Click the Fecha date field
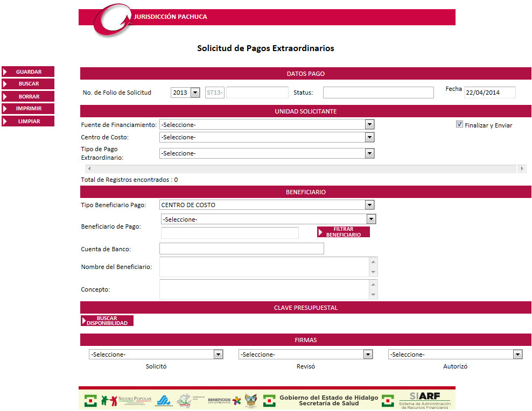This screenshot has height=411, width=532. pyautogui.click(x=490, y=93)
